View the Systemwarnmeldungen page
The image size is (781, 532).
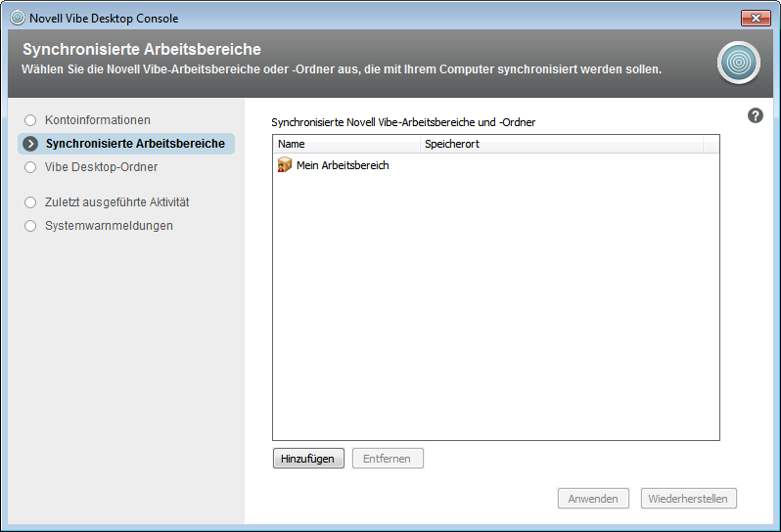click(x=109, y=226)
